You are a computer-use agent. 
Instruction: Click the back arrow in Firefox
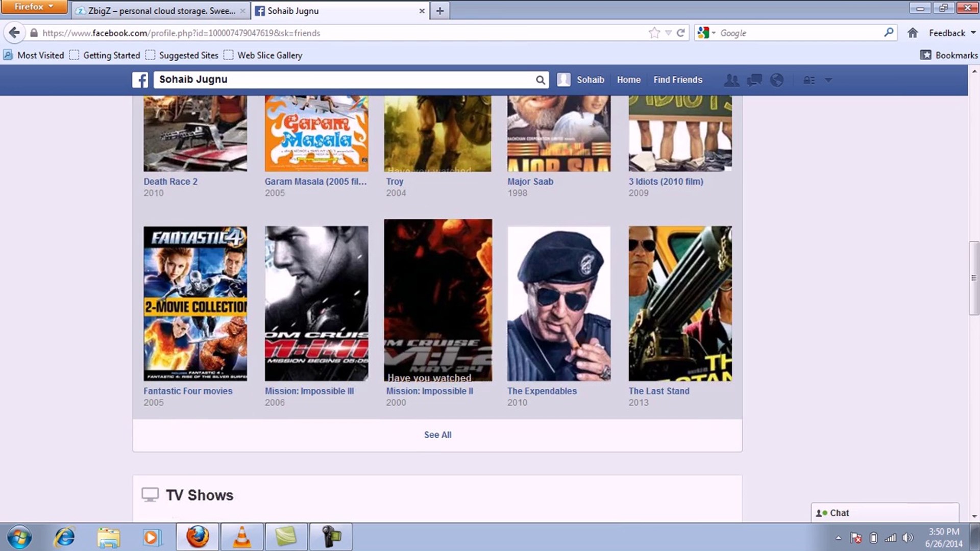14,33
